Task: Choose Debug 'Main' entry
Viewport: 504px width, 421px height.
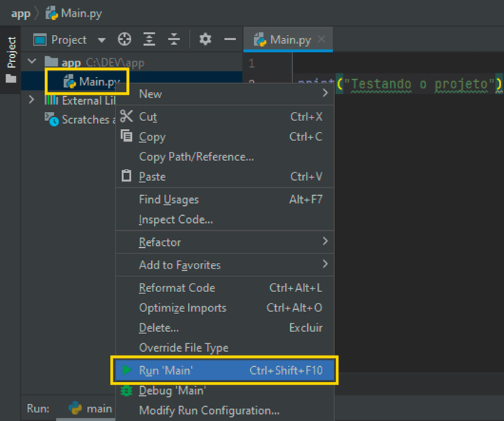Action: pos(225,390)
